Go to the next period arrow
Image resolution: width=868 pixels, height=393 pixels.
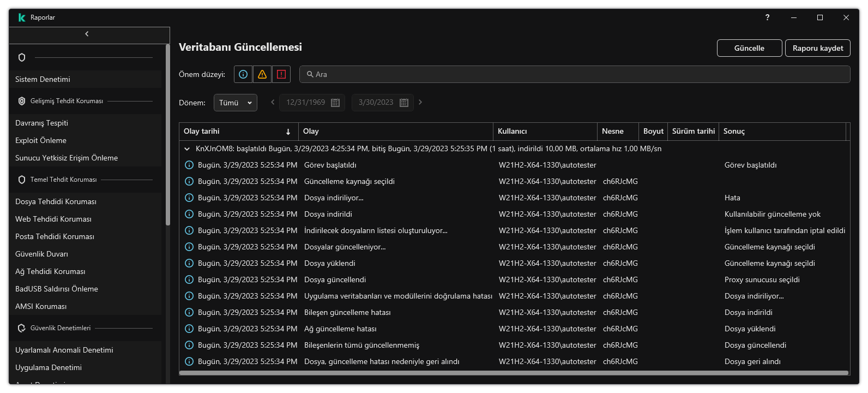click(x=420, y=102)
